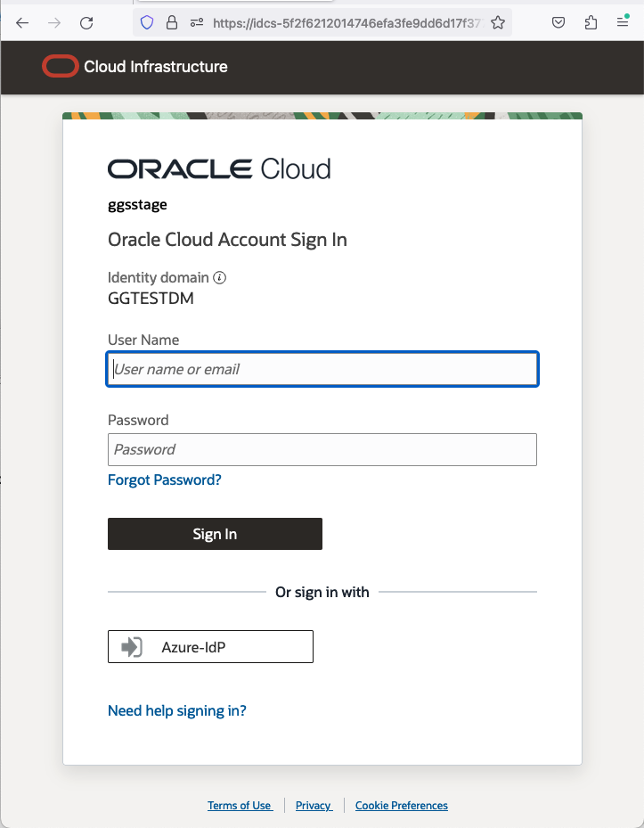644x828 pixels.
Task: Open the browser extensions puzzle icon
Action: (x=591, y=22)
